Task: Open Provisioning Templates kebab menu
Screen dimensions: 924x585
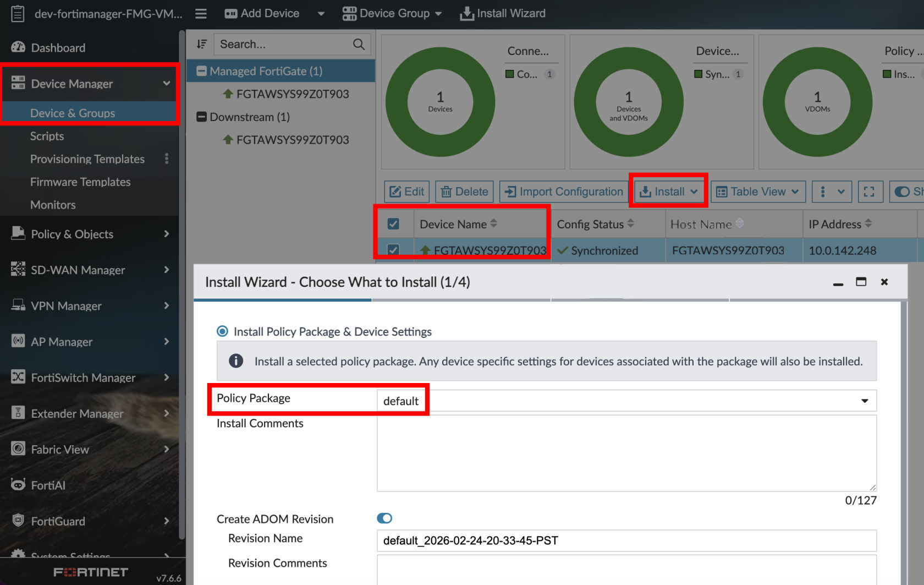Action: click(167, 159)
